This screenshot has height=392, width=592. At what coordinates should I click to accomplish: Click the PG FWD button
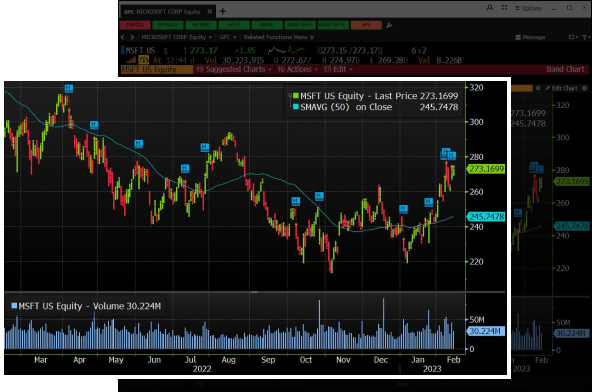[201, 25]
